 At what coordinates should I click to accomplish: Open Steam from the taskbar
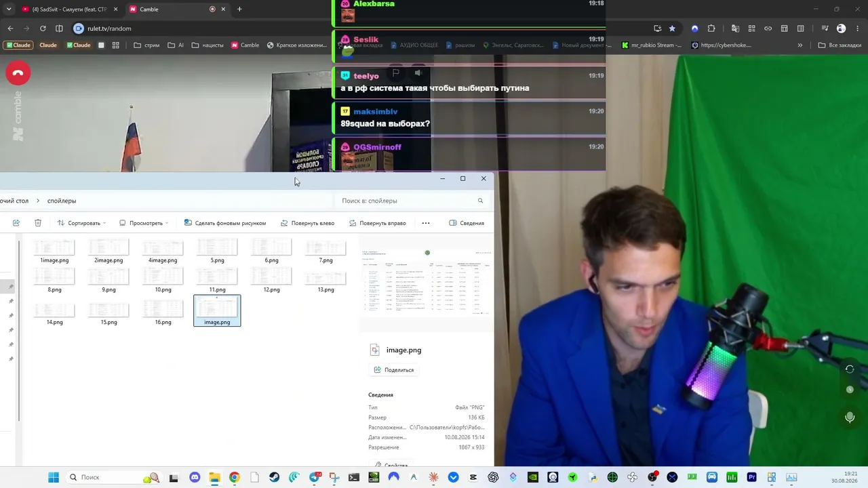tap(274, 477)
